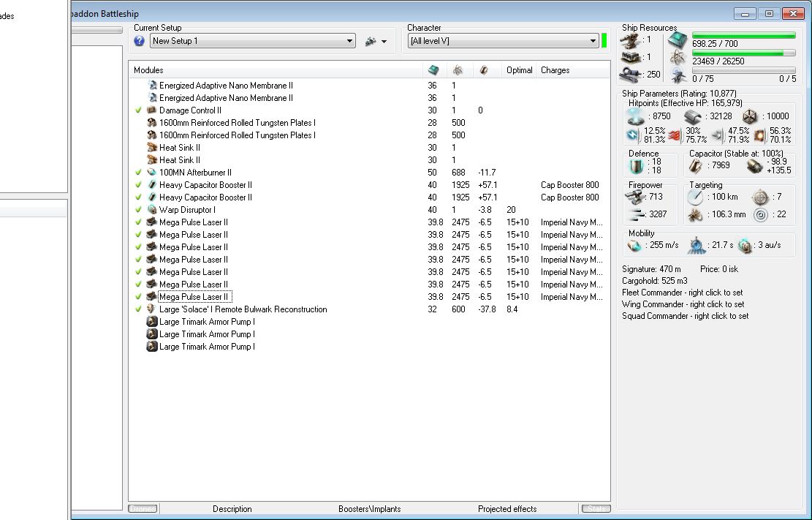Toggle the Damage Control II active checkmark
The image size is (812, 520).
[x=138, y=110]
